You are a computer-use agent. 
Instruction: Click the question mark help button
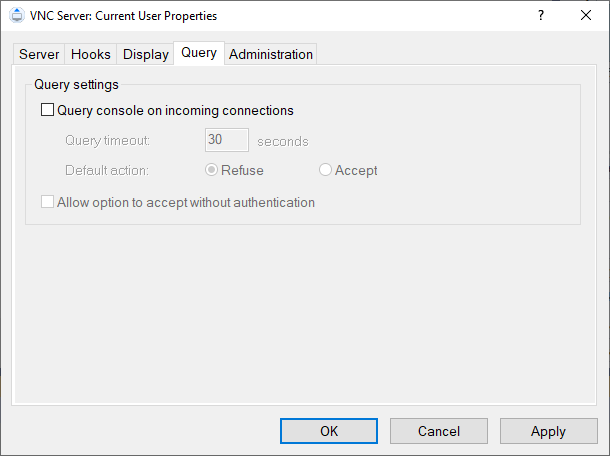(541, 15)
